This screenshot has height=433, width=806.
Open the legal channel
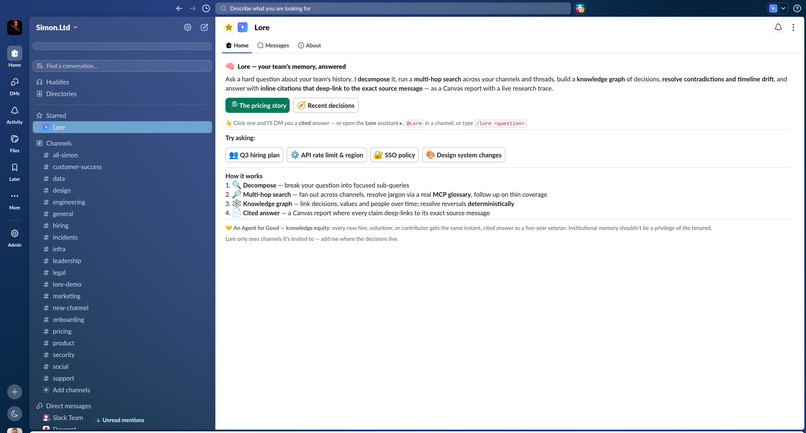(122, 273)
